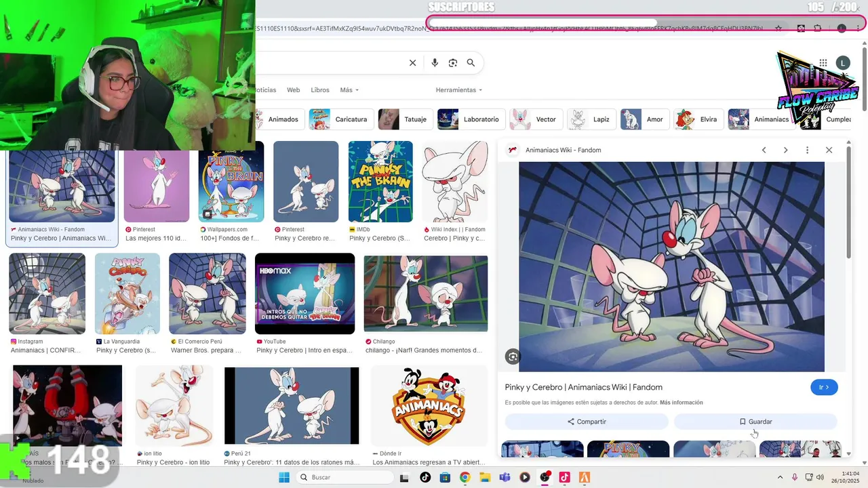
Task: Open the Chrome three-dot menu
Action: (x=859, y=28)
